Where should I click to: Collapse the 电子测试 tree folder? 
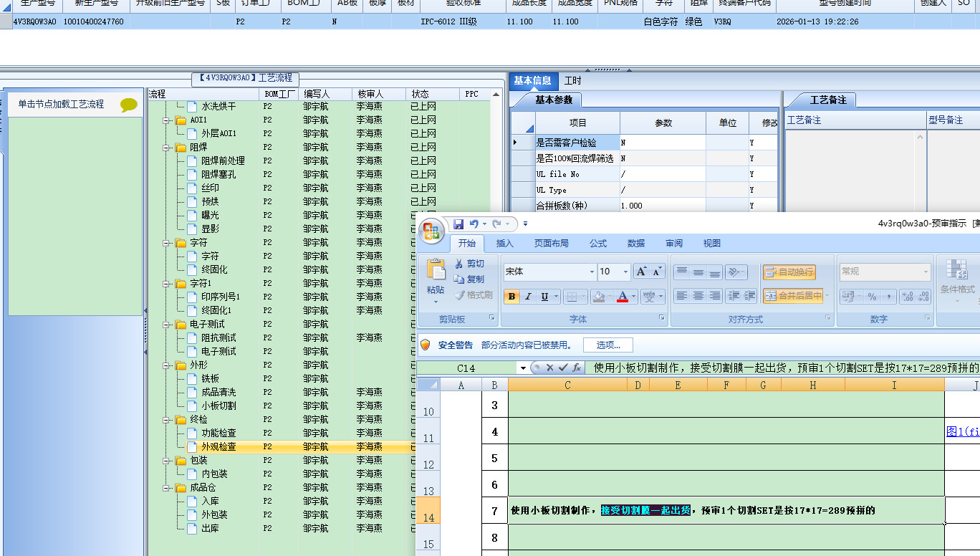point(167,325)
